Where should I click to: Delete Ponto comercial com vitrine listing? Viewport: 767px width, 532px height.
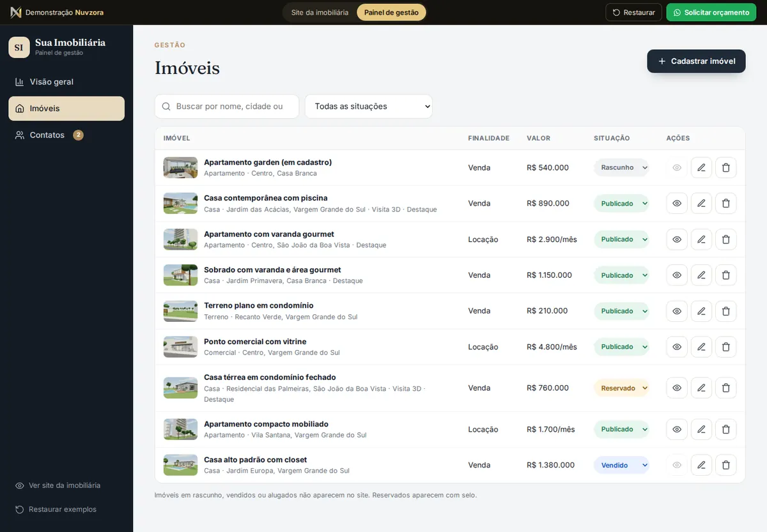pos(725,347)
